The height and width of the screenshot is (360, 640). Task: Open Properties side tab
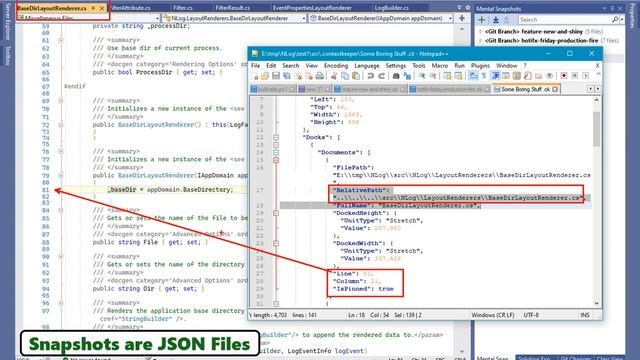(x=632, y=15)
